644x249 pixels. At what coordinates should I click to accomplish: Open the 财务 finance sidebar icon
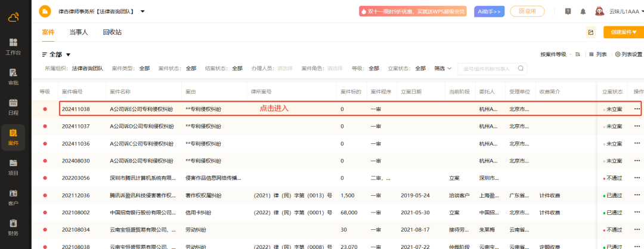(13, 228)
